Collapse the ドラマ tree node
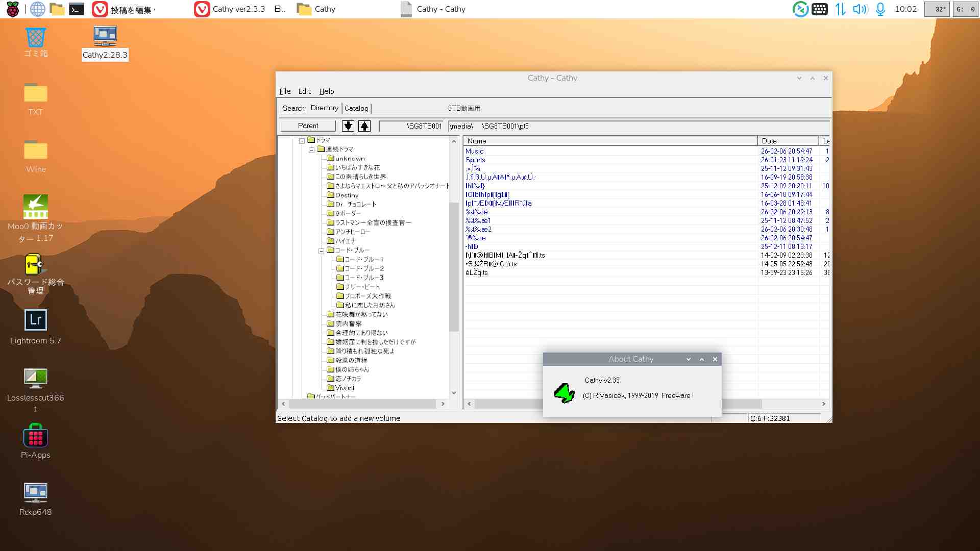 coord(302,141)
